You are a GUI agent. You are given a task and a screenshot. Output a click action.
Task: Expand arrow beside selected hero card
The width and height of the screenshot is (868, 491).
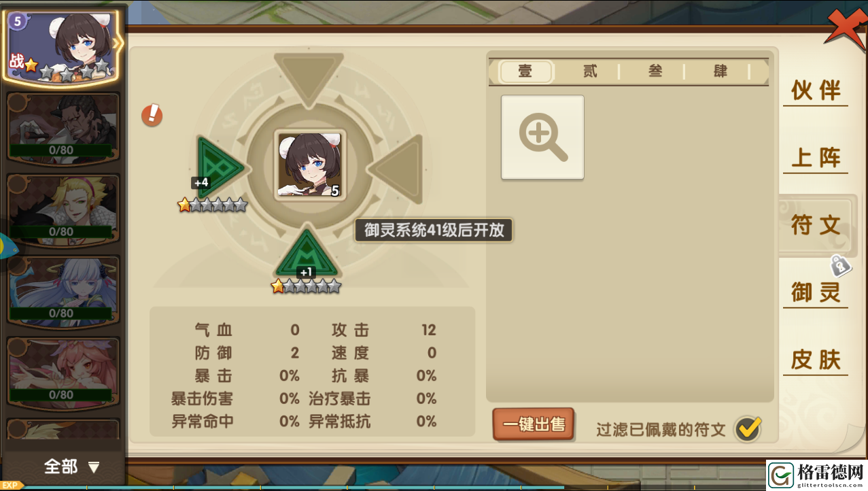[117, 44]
